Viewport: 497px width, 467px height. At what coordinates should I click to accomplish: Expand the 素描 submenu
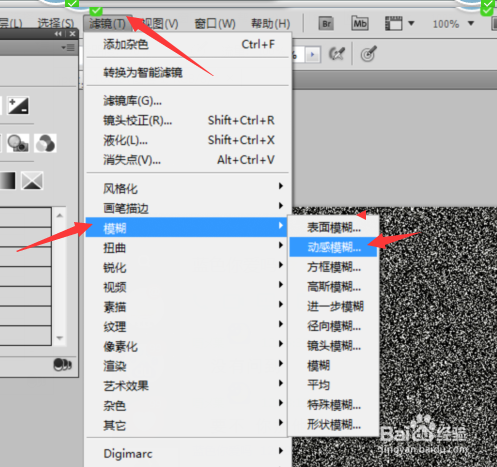(x=187, y=307)
